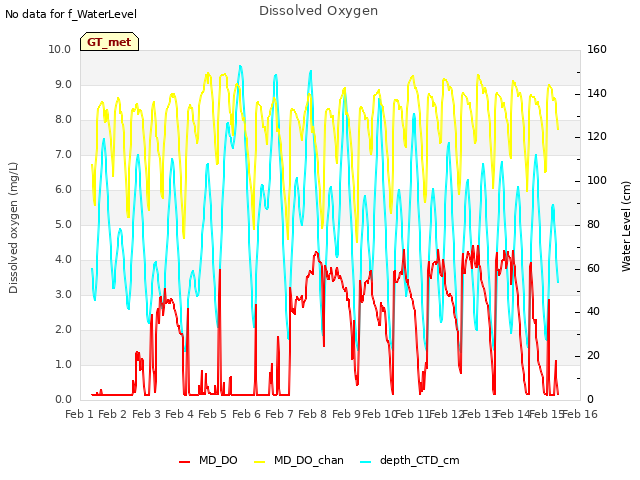
Task: Click the 160 right axis tick label
Action: (x=597, y=49)
